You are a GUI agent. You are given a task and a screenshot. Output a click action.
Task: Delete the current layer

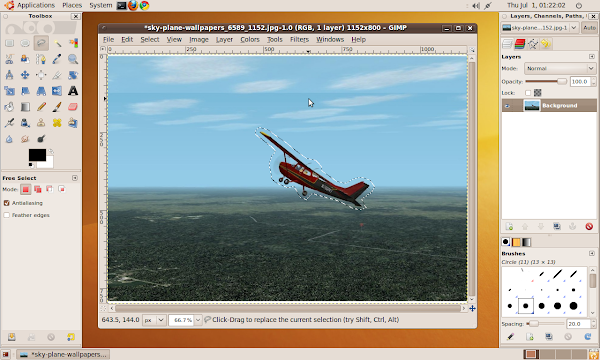click(589, 226)
